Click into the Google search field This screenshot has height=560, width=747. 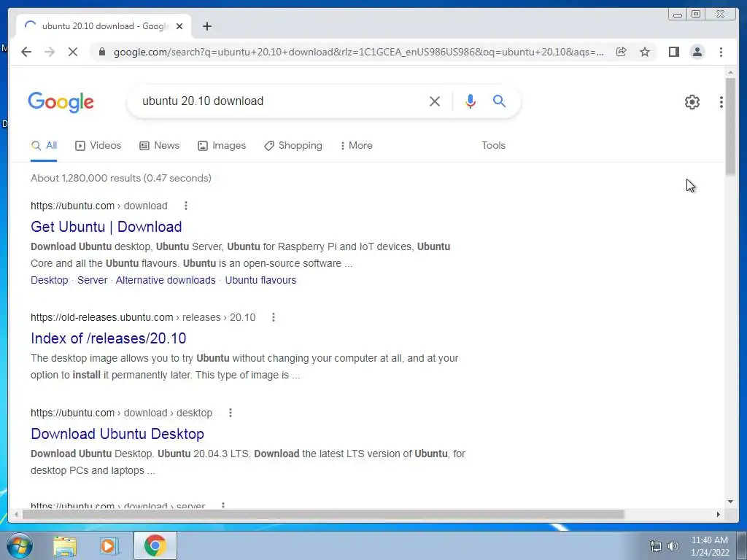click(281, 101)
